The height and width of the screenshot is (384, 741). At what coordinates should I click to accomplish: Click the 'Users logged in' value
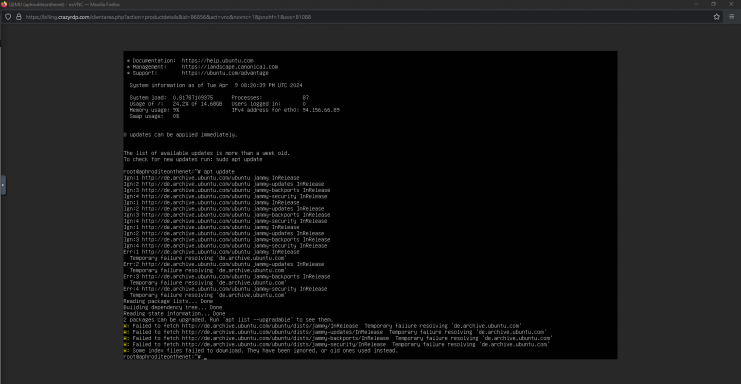point(304,103)
